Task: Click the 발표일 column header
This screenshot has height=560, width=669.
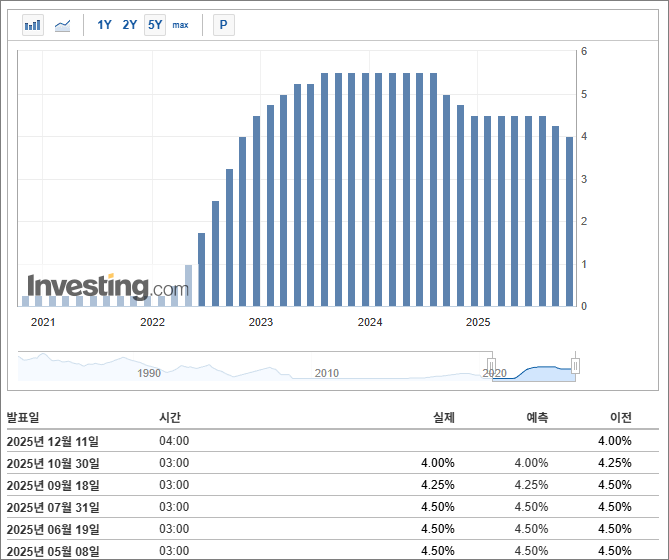Action: [x=23, y=417]
